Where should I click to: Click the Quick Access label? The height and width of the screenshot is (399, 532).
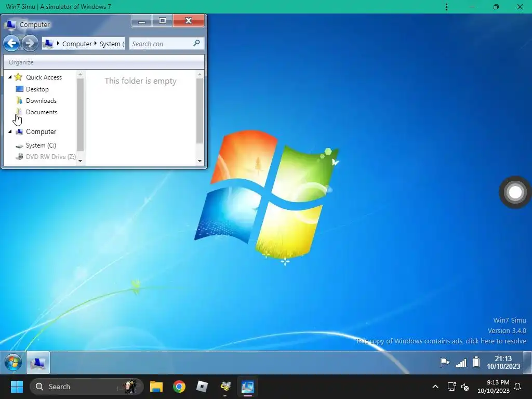44,77
